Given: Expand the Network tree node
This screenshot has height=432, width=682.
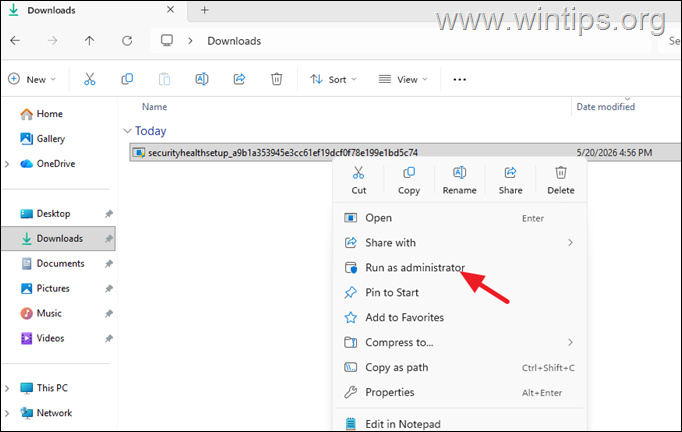Looking at the screenshot, I should coord(7,413).
